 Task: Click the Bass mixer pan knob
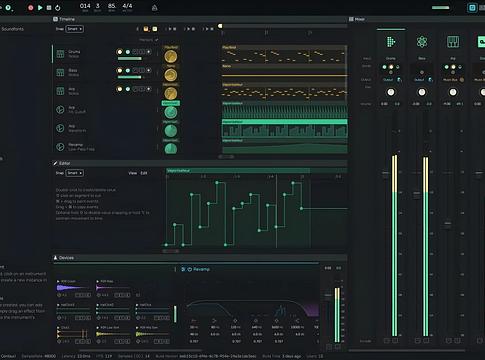tap(422, 92)
